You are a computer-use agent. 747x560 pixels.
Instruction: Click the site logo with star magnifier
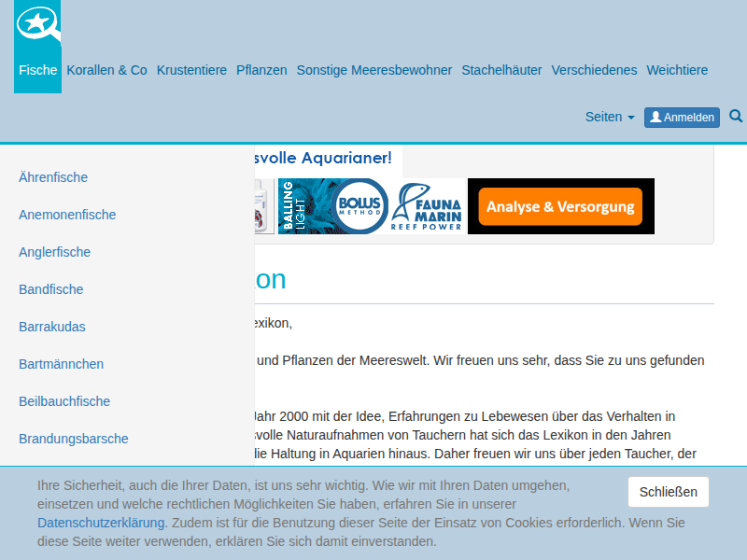point(38,25)
